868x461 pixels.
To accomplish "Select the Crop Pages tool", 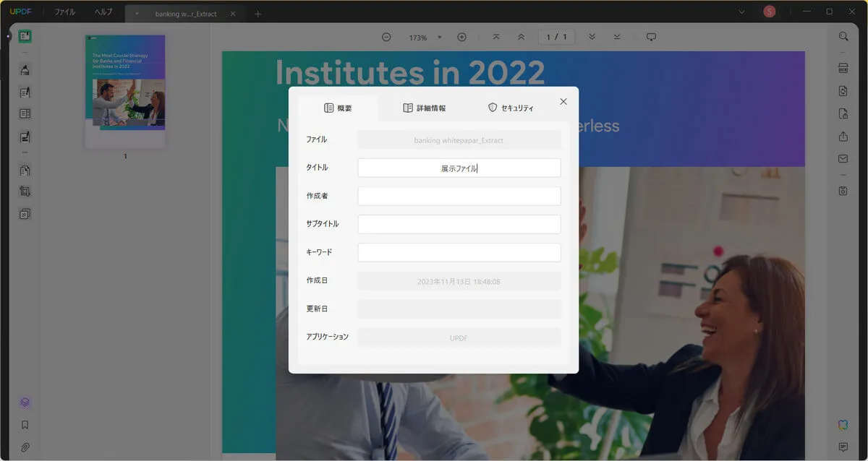I will pos(25,191).
